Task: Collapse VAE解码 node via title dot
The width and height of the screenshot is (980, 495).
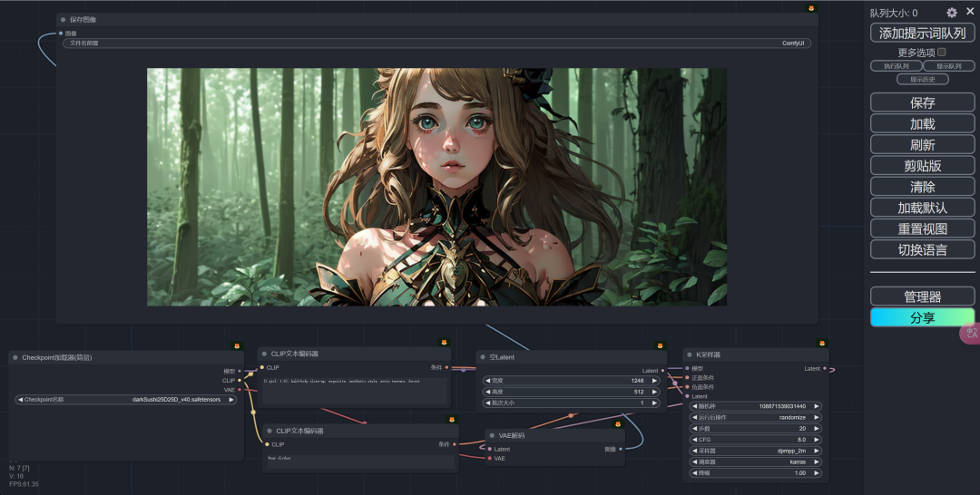Action: coord(492,436)
